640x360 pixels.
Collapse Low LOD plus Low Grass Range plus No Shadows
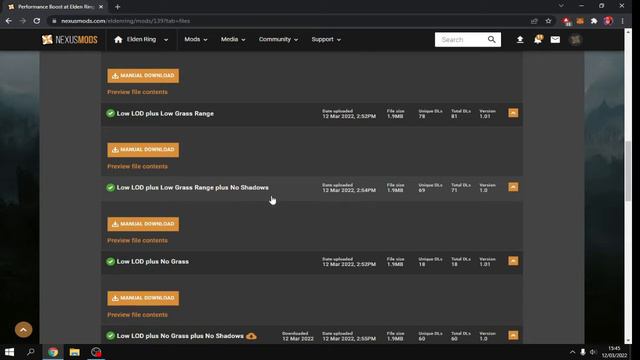[x=513, y=187]
